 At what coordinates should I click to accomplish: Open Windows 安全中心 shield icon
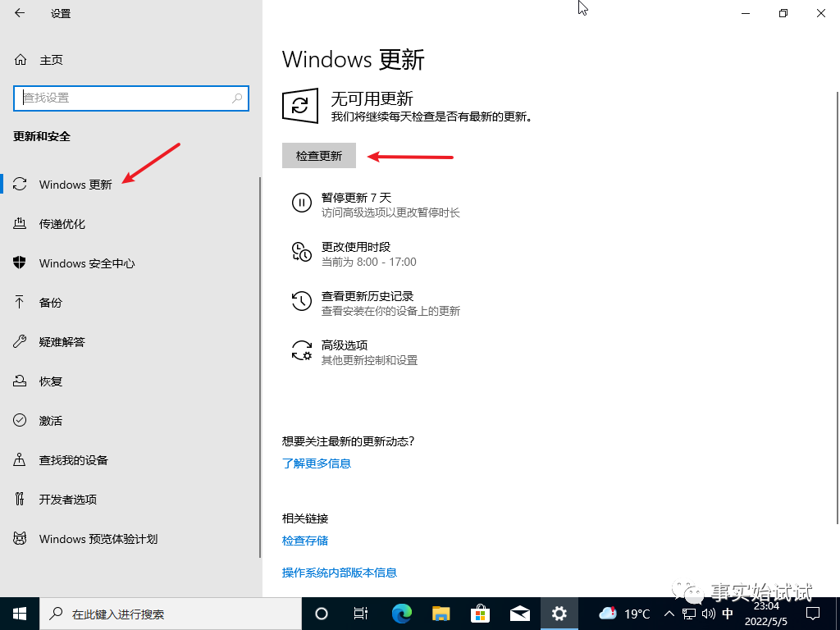tap(20, 263)
